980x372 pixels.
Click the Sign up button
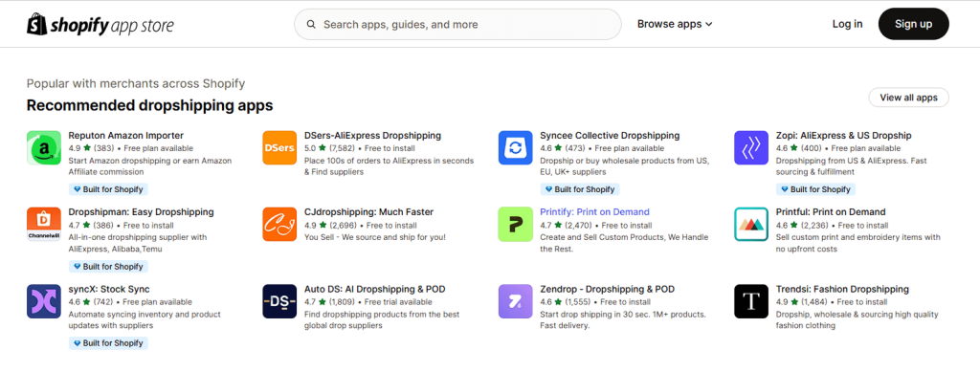click(913, 24)
